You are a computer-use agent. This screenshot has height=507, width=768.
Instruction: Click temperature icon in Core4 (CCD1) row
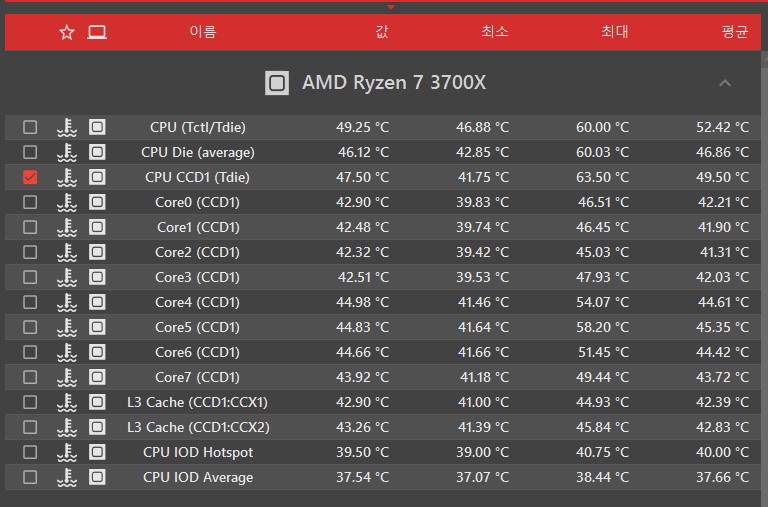(x=67, y=302)
